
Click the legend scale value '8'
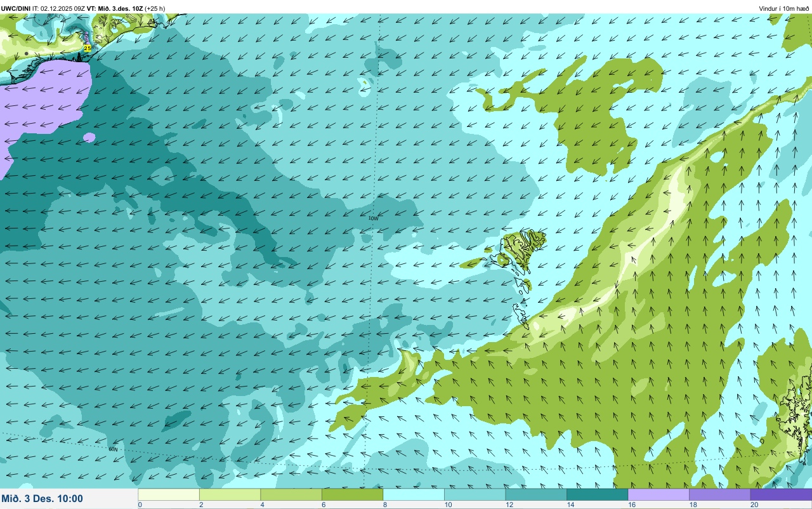(384, 505)
